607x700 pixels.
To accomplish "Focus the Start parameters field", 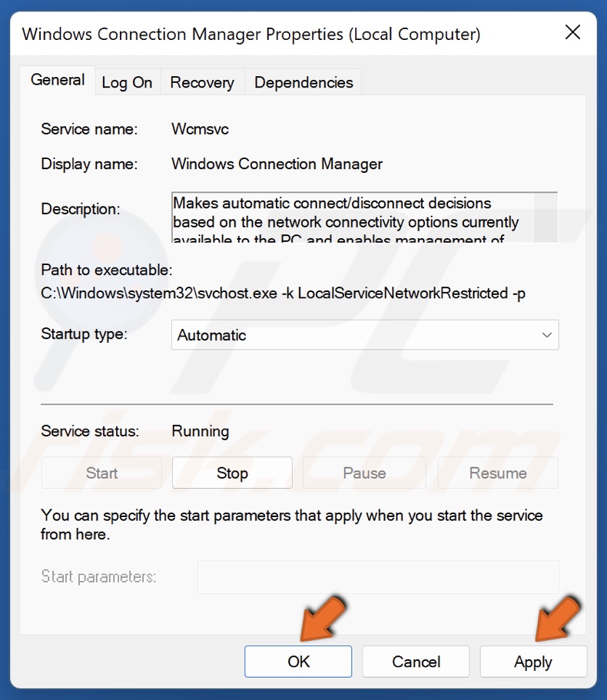I will click(378, 577).
